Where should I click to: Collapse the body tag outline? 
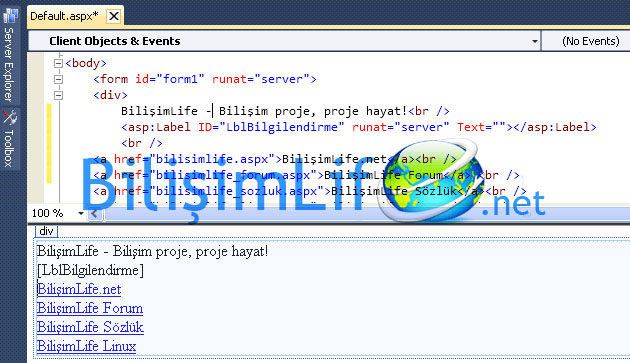coord(58,63)
